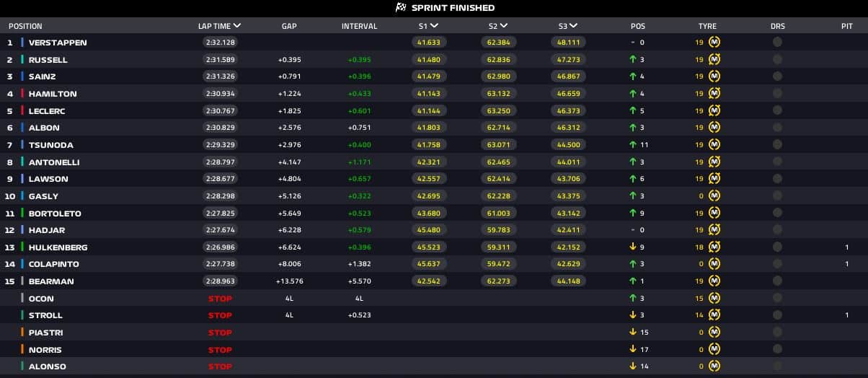
Task: Click the red STOP label for Piastri
Action: 220,333
